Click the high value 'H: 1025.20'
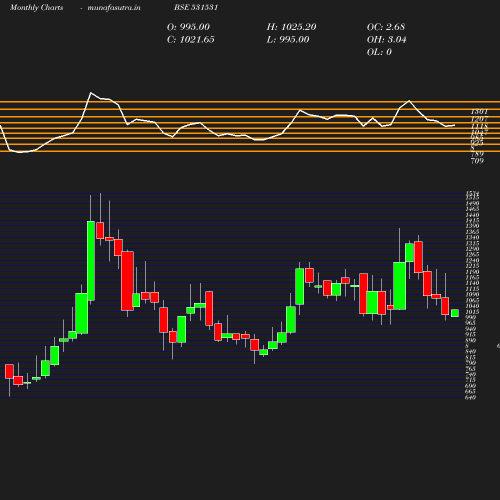The width and height of the screenshot is (500, 500). 291,27
